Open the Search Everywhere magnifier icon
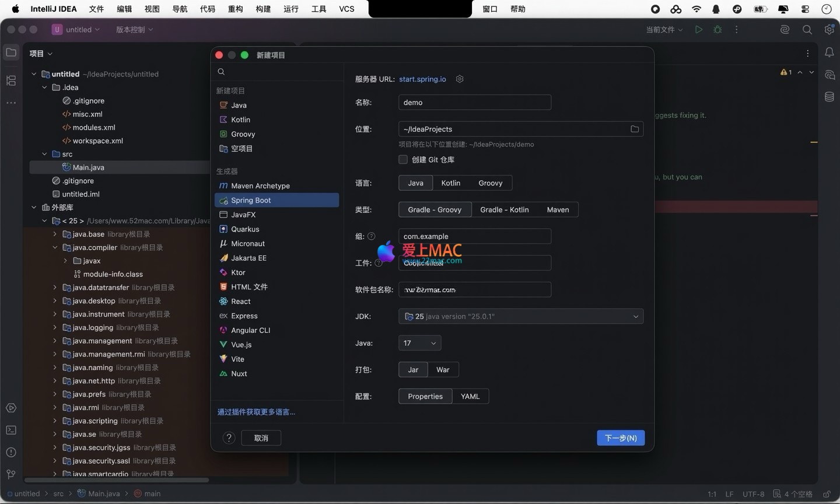 (x=807, y=30)
